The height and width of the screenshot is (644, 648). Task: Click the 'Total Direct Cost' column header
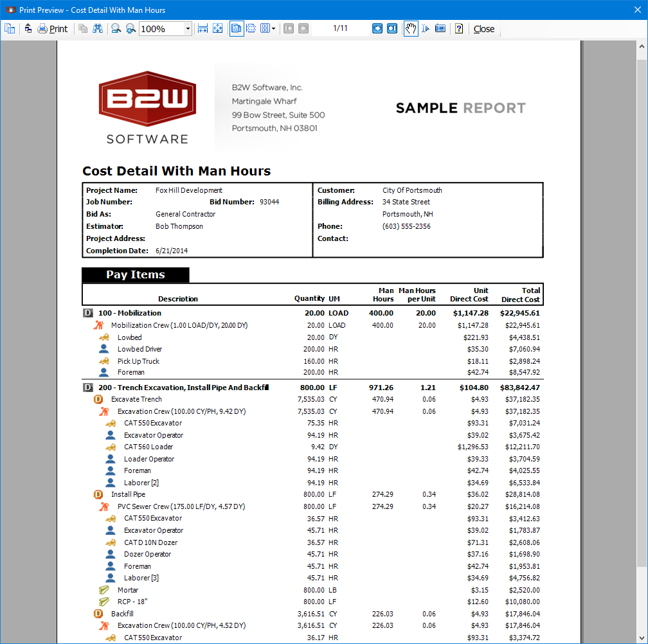point(520,295)
